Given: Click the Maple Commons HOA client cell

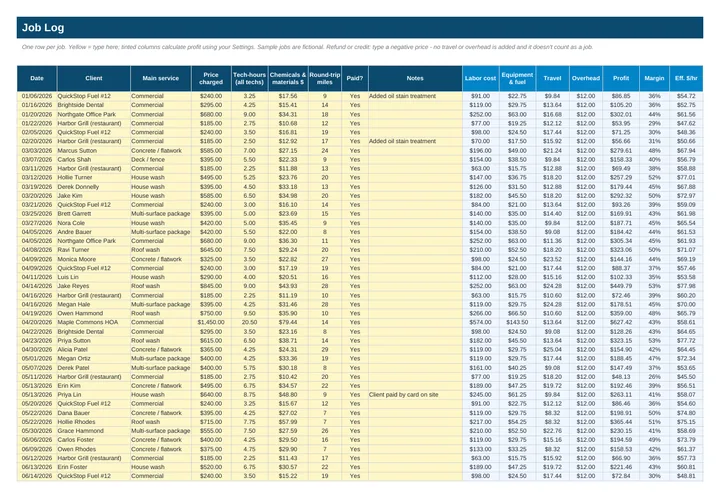Looking at the screenshot, I should (x=94, y=322).
